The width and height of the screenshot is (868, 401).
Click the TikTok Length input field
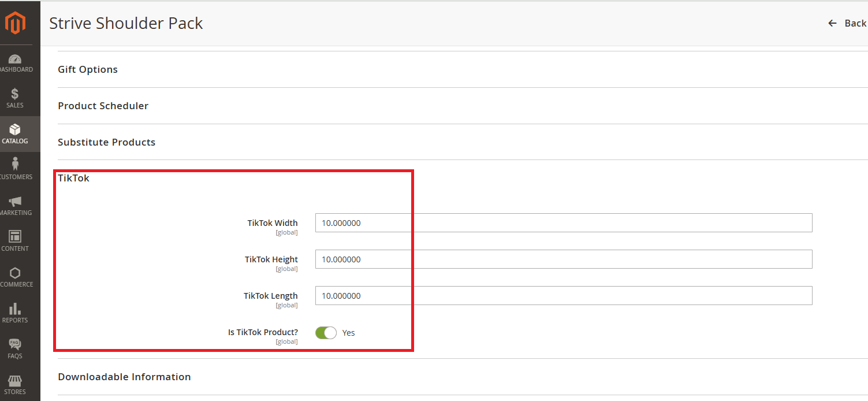(x=564, y=296)
